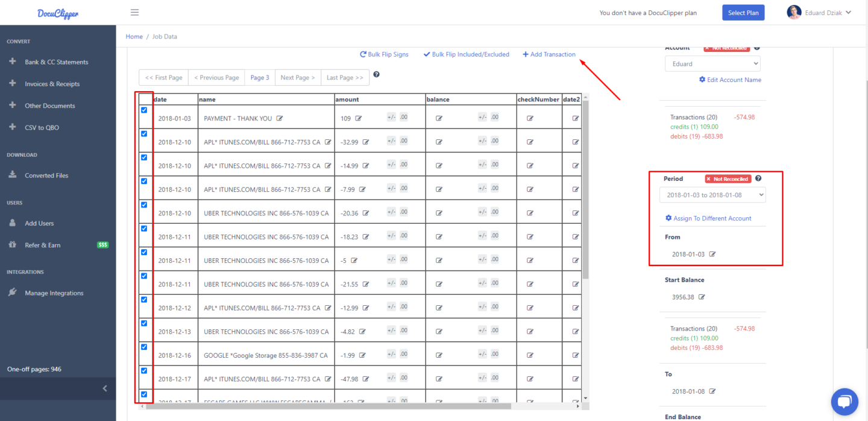Go to Previous Page of transactions
The image size is (868, 421).
click(216, 77)
